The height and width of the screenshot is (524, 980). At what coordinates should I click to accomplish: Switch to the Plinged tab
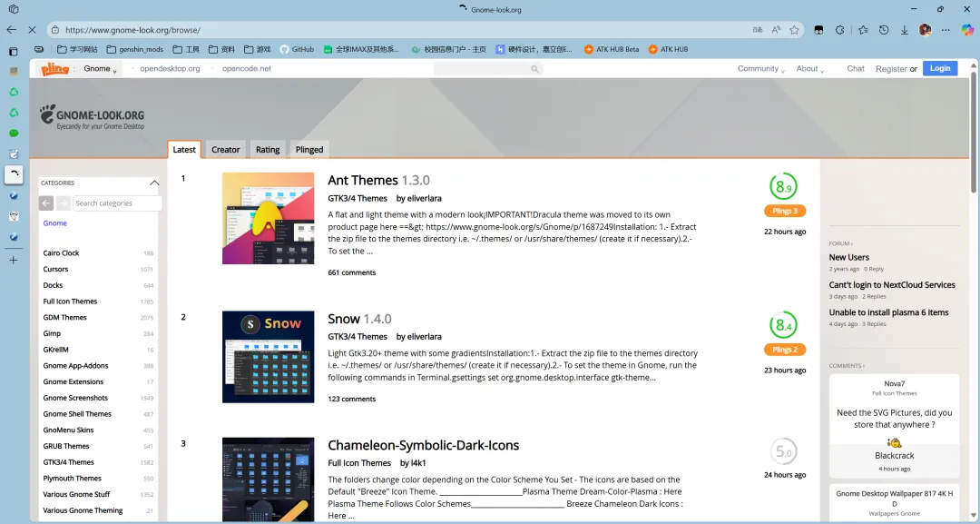[x=309, y=150]
